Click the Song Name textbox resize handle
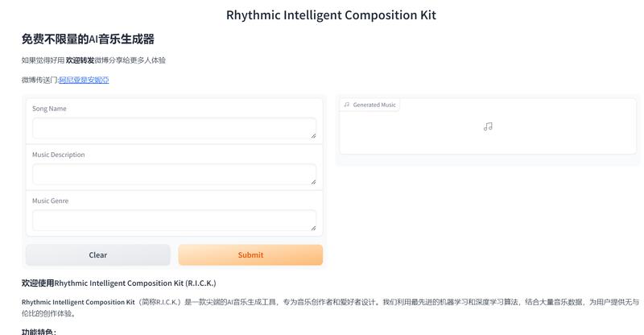 click(313, 135)
